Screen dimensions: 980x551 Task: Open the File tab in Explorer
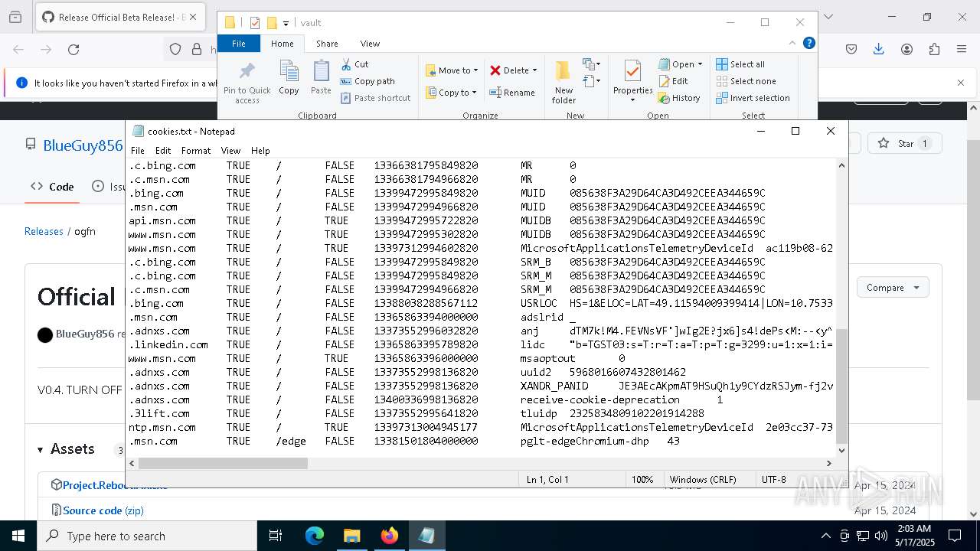click(239, 44)
